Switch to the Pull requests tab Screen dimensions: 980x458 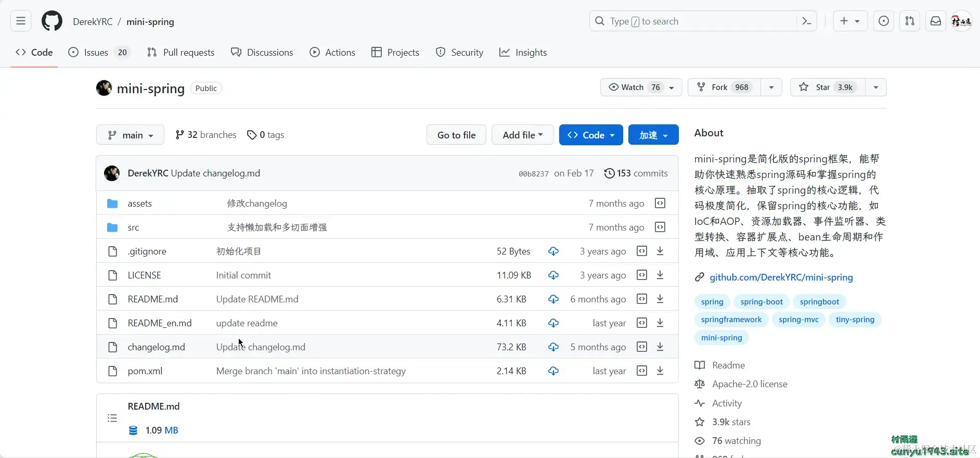point(180,53)
